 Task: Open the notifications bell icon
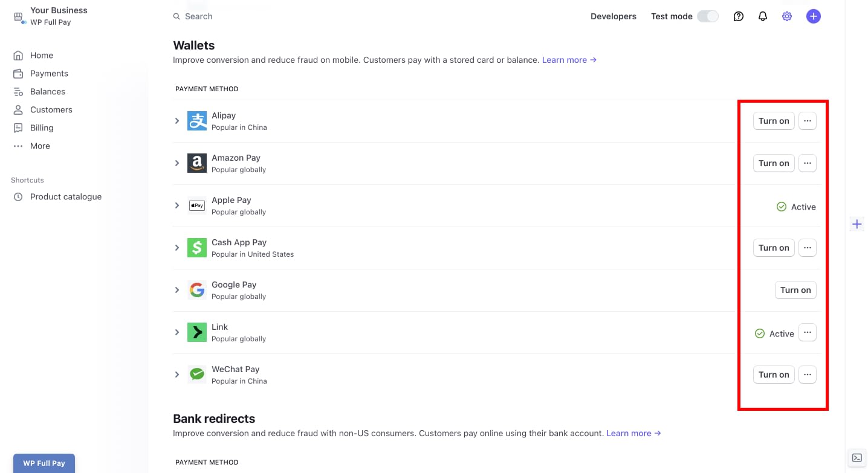click(762, 16)
